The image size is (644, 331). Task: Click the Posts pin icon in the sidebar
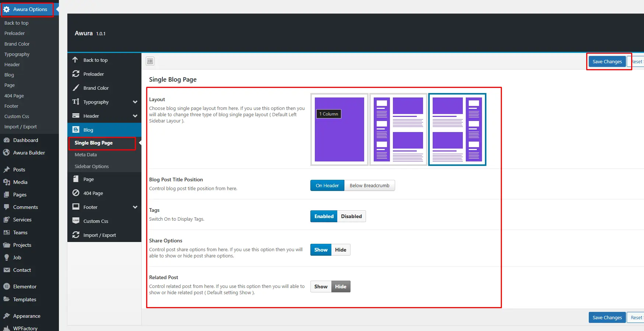[x=6, y=170]
